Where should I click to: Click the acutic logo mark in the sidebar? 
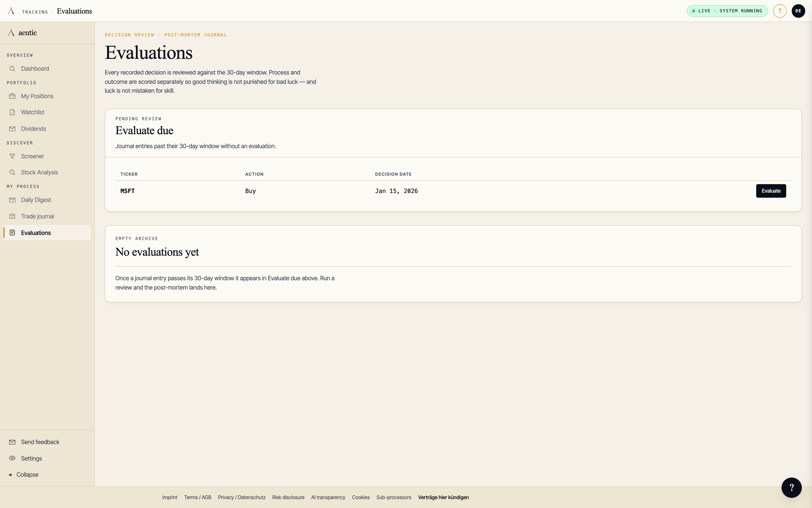click(x=11, y=33)
